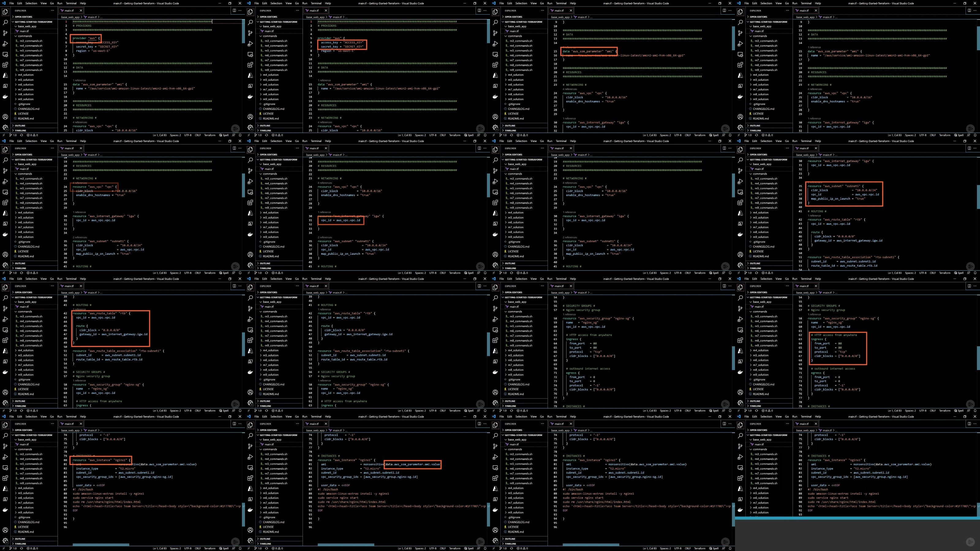
Task: Open Manage gear in window highlighting "aws_route_table" block
Action: (5, 403)
